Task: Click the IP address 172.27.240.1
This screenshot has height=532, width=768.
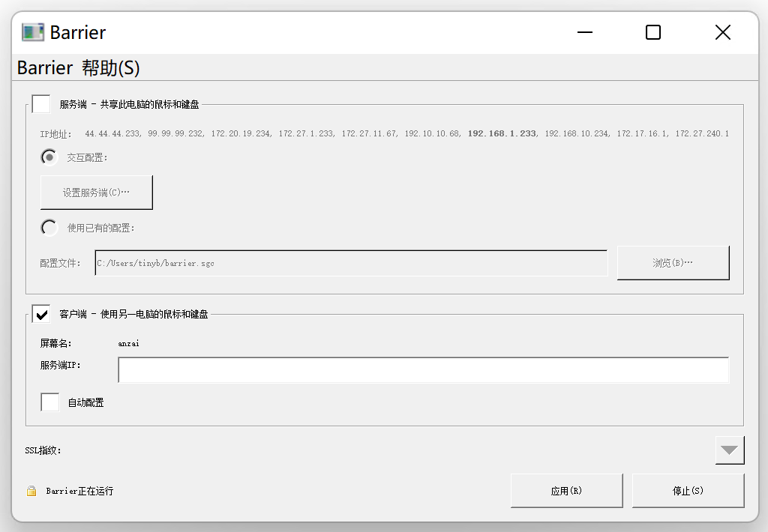Action: click(x=702, y=133)
